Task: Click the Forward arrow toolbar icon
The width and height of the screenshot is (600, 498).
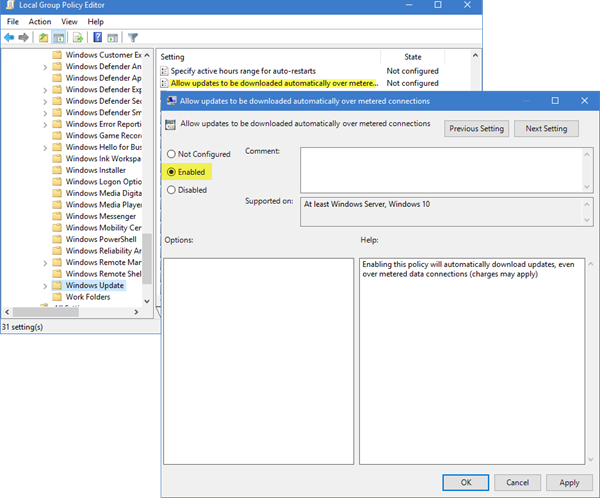Action: [23, 38]
